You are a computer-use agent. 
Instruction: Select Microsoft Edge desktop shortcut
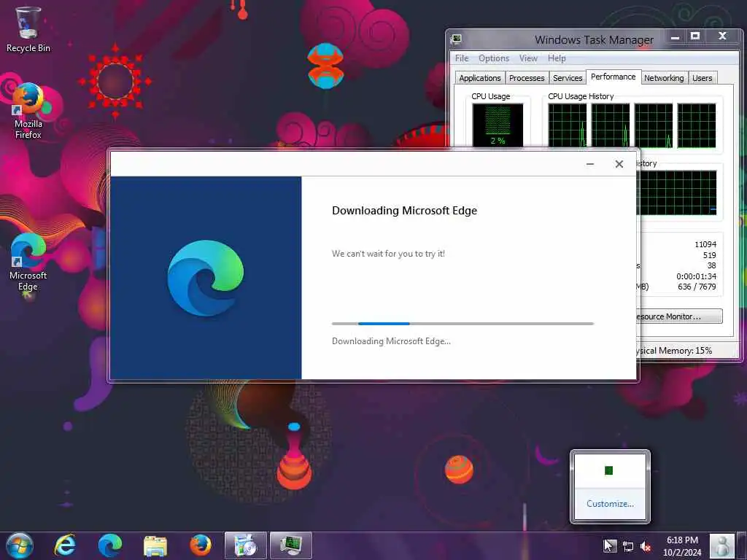(28, 262)
